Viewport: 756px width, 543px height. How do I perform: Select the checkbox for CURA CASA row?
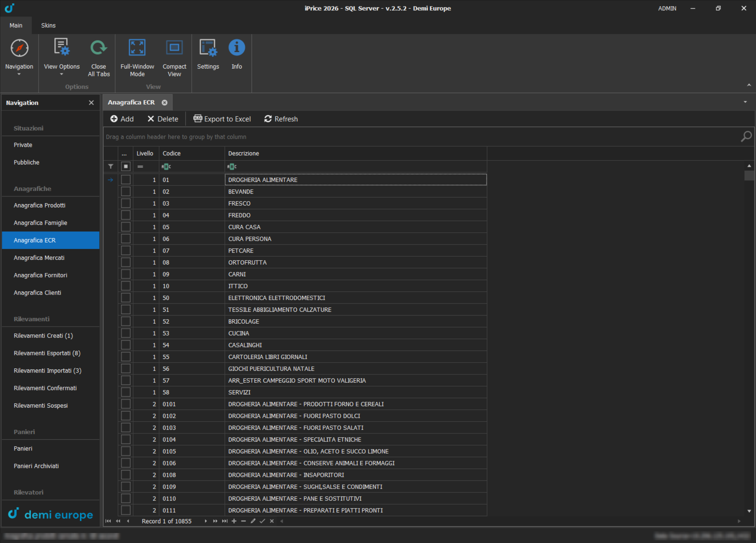126,227
